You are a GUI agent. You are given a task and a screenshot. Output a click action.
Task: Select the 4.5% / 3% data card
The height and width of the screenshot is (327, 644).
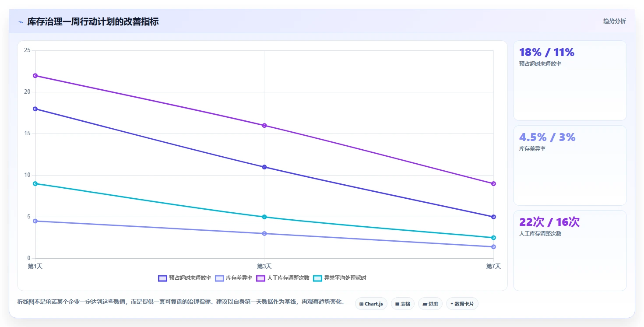pyautogui.click(x=570, y=165)
